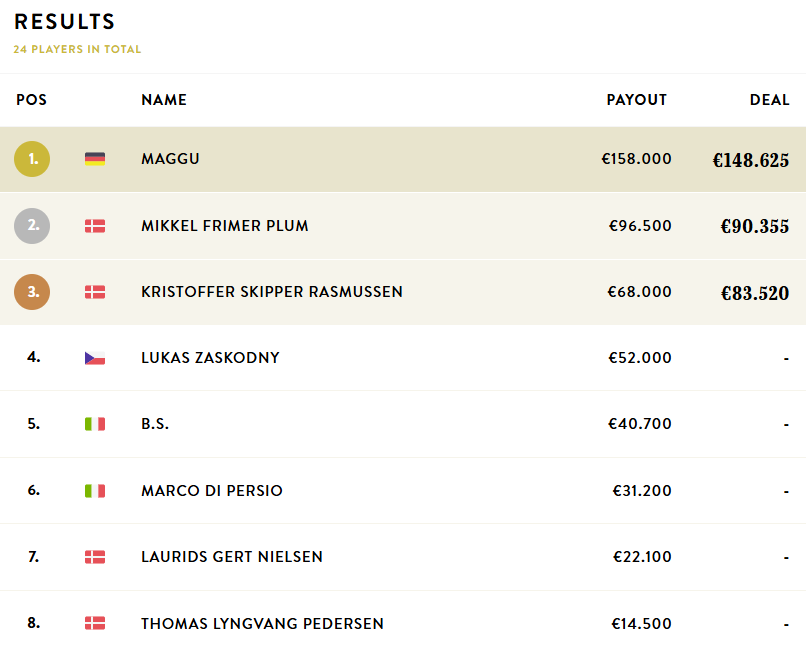
Task: Click the Danish flag beside Mikkel Frimer Plum
Action: [95, 226]
